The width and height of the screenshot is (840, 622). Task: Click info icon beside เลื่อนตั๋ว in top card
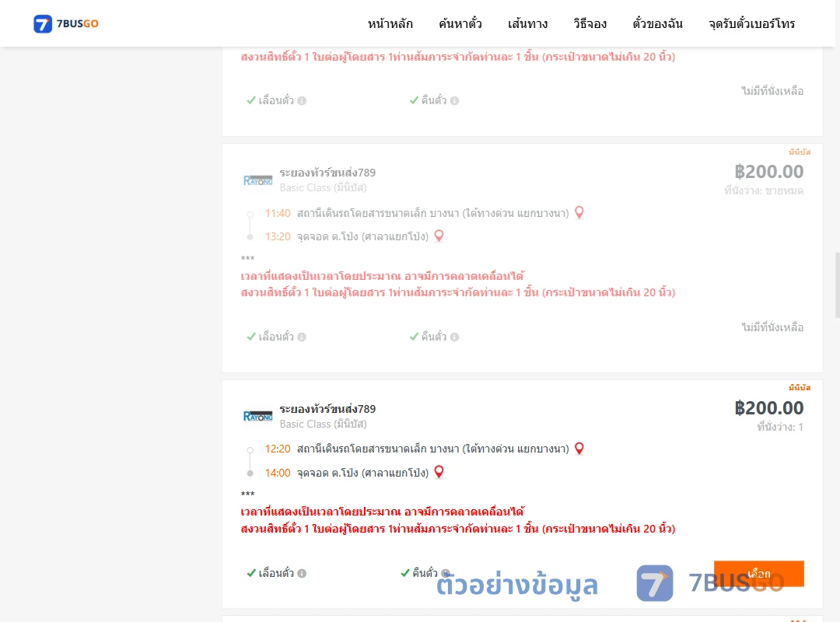302,101
